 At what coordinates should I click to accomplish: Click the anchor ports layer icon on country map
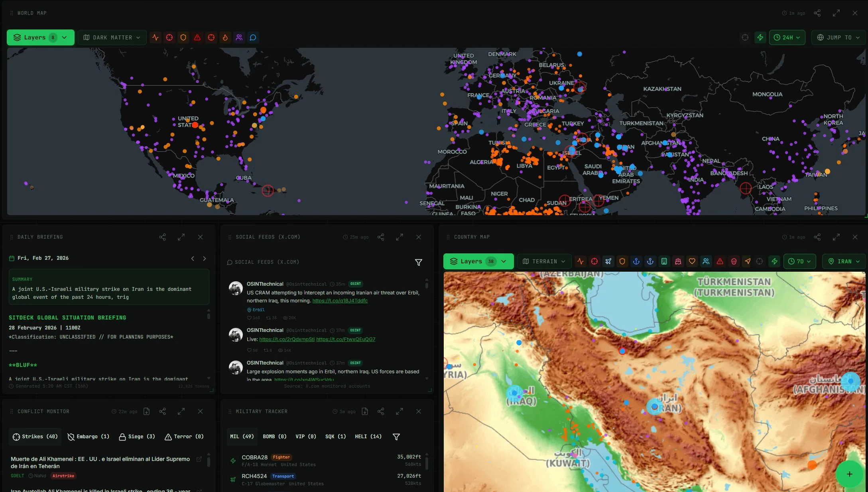pos(636,261)
